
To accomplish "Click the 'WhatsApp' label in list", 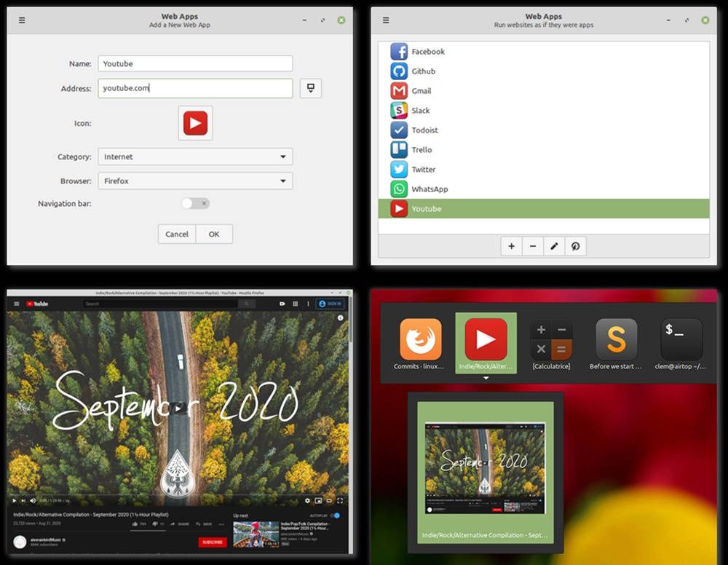I will coord(430,189).
